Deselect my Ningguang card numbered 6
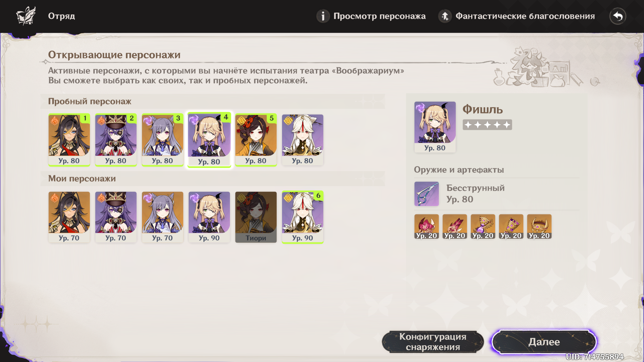Screen dimensions: 644x362 pos(303,217)
